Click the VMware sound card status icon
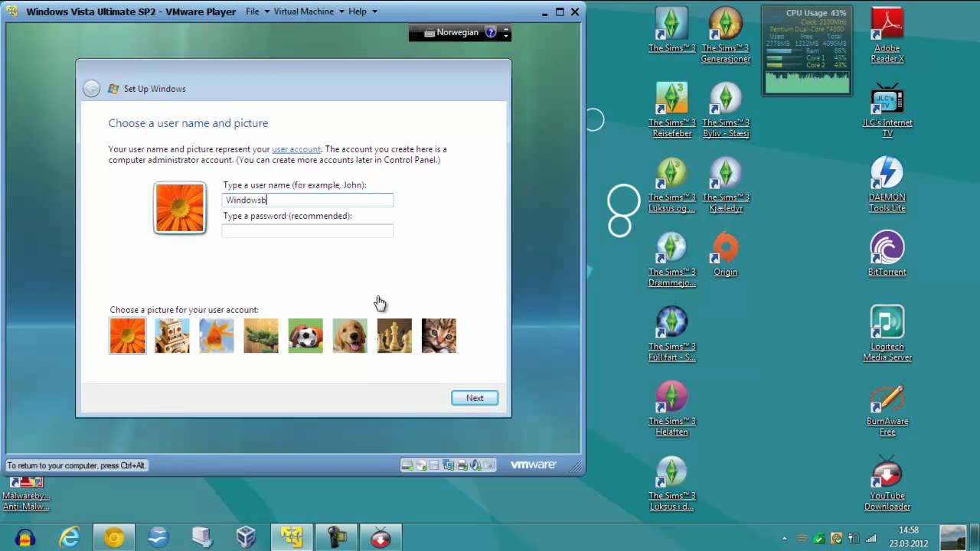Screen dimensions: 980x551 (475, 465)
